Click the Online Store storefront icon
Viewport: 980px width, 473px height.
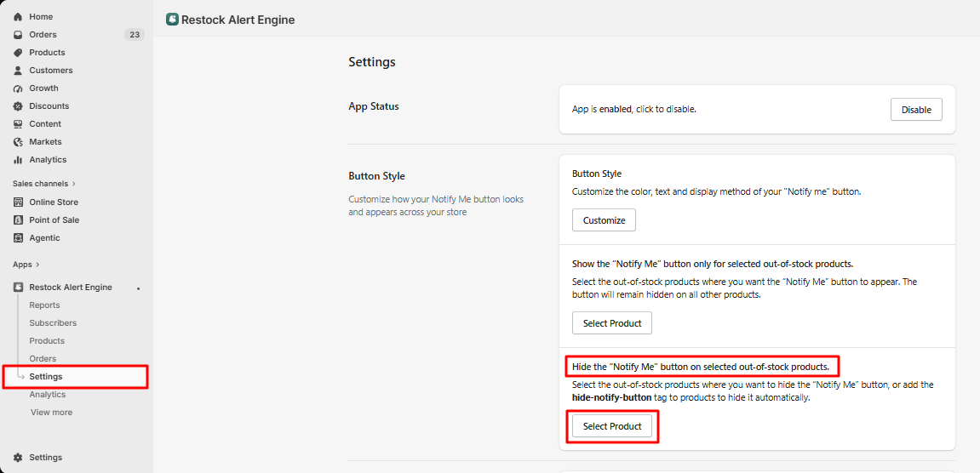18,202
